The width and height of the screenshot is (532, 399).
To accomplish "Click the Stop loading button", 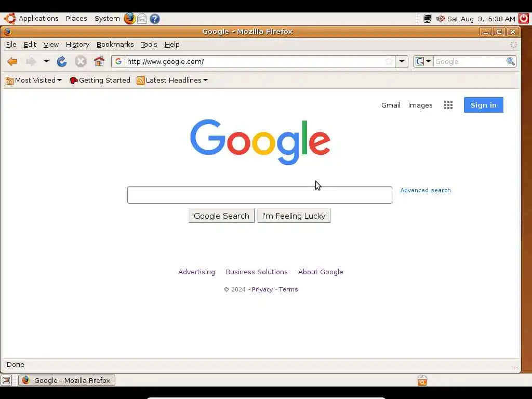I will tap(81, 61).
